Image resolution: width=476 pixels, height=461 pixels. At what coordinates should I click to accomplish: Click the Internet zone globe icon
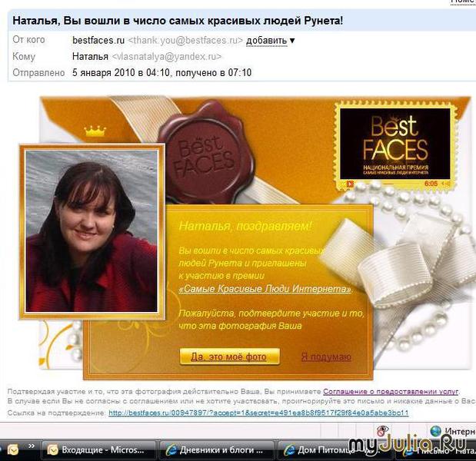tap(436, 432)
